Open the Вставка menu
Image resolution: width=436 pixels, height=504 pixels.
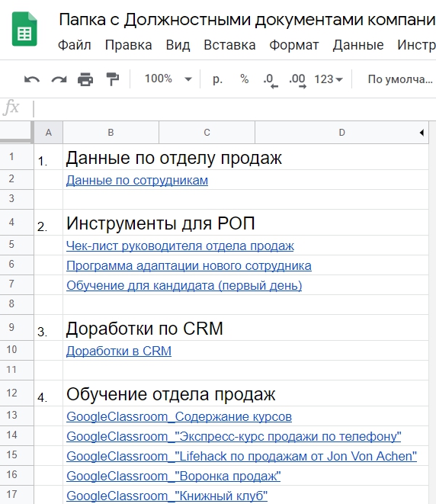tap(229, 45)
